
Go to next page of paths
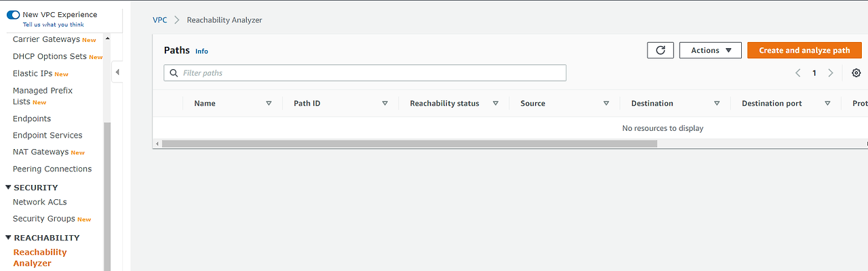point(831,73)
